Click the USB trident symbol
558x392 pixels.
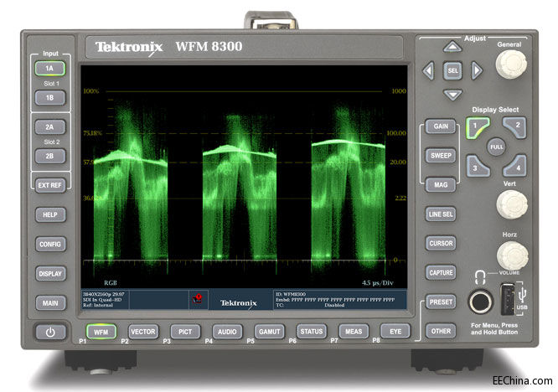pos(522,295)
